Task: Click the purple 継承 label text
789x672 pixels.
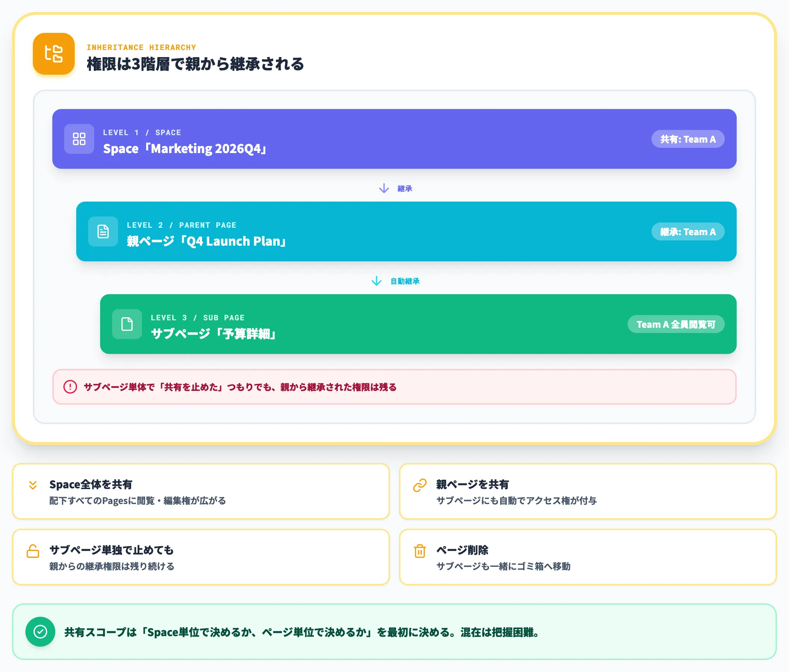Action: 405,189
